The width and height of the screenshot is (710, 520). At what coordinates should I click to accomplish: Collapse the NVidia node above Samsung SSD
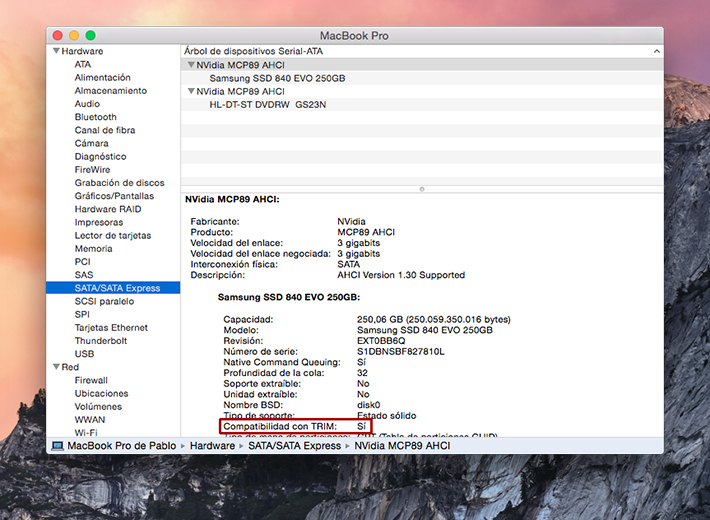tap(191, 64)
